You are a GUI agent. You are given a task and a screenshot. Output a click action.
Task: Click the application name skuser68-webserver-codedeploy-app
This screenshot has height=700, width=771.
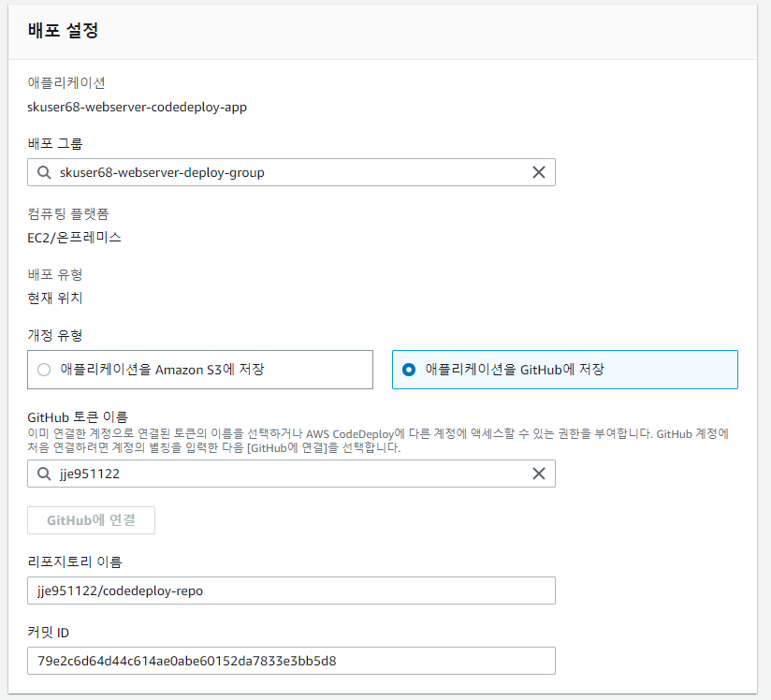tap(138, 108)
